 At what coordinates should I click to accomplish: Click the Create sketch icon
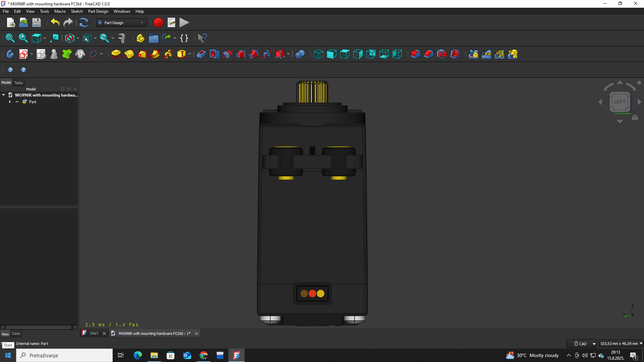click(23, 54)
